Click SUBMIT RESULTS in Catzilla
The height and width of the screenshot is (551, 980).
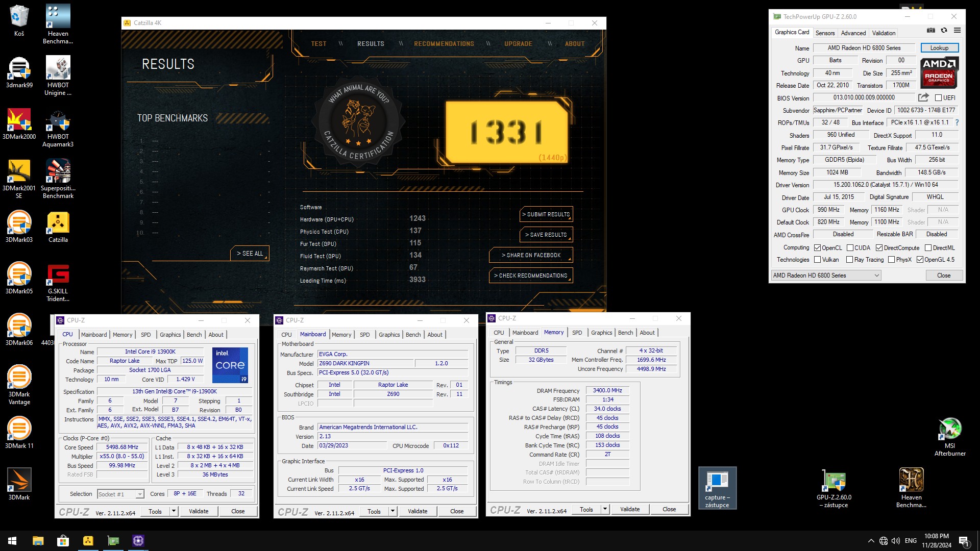[x=546, y=214]
